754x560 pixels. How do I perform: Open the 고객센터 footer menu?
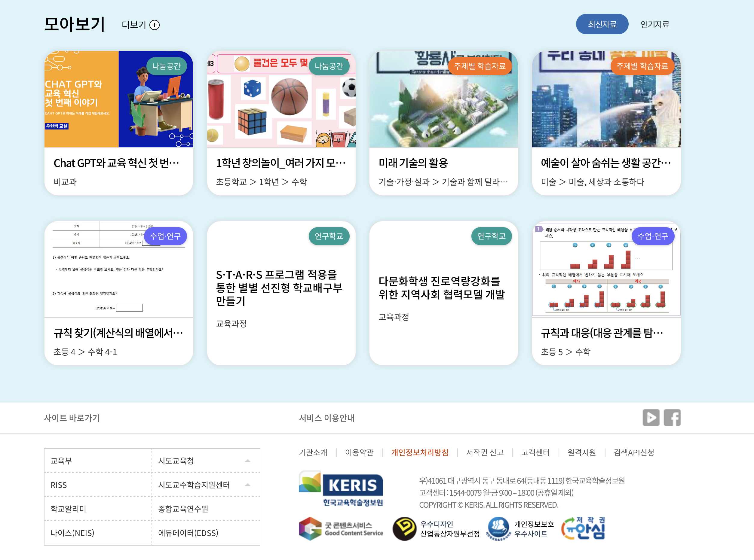pos(535,452)
